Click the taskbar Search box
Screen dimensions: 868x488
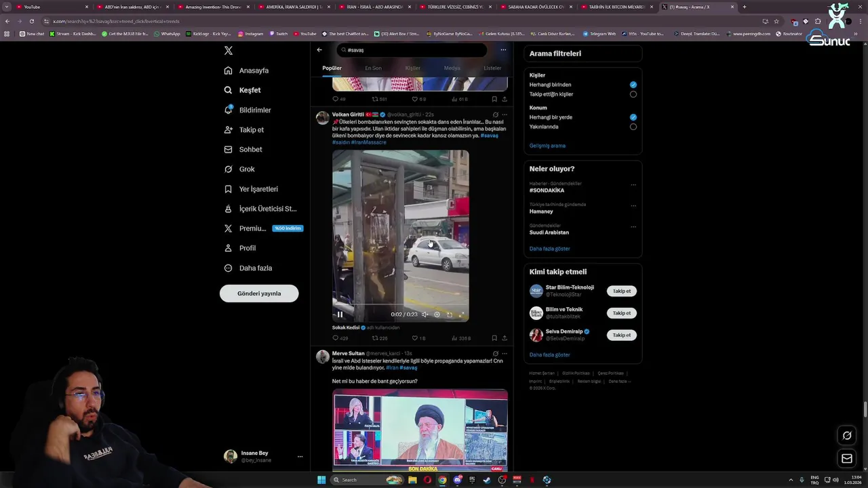[x=366, y=480]
